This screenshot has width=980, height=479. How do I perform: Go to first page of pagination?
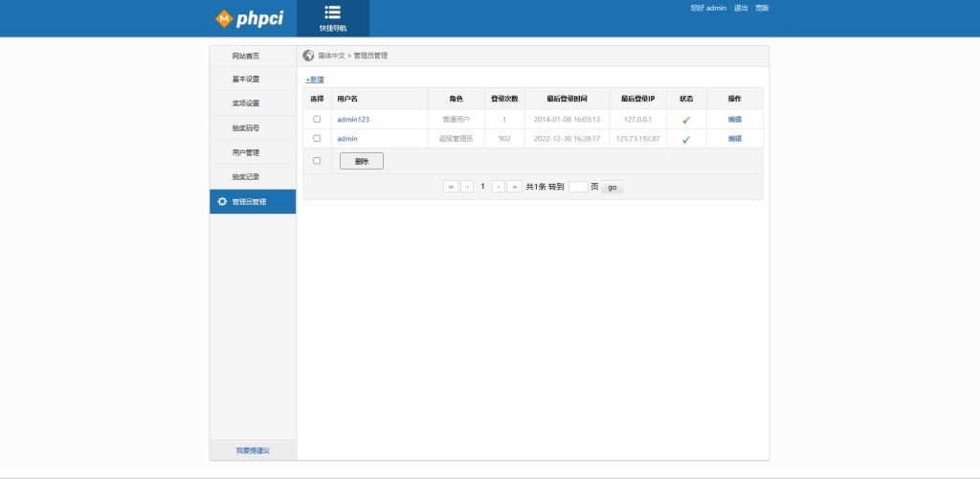[451, 187]
